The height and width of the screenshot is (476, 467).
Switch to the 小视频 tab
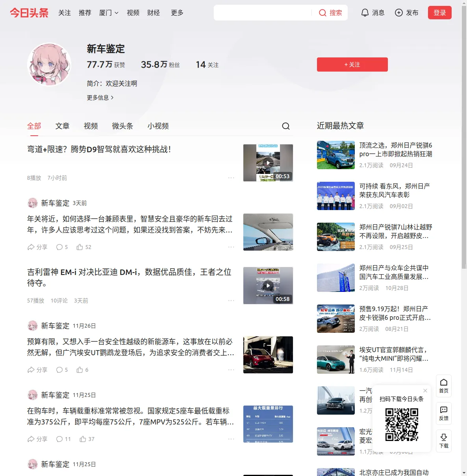158,126
